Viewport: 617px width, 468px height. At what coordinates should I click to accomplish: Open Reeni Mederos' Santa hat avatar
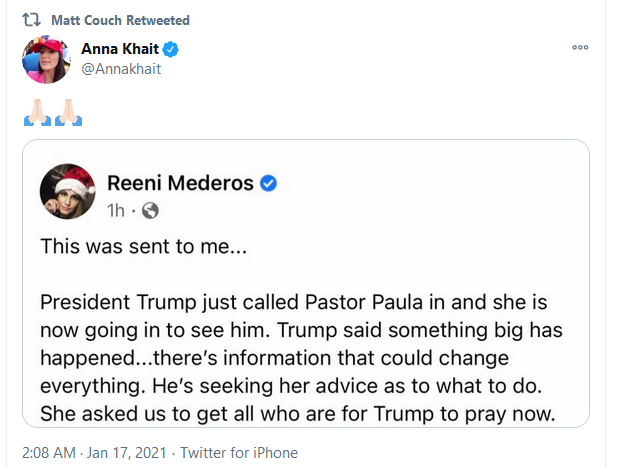(x=68, y=191)
